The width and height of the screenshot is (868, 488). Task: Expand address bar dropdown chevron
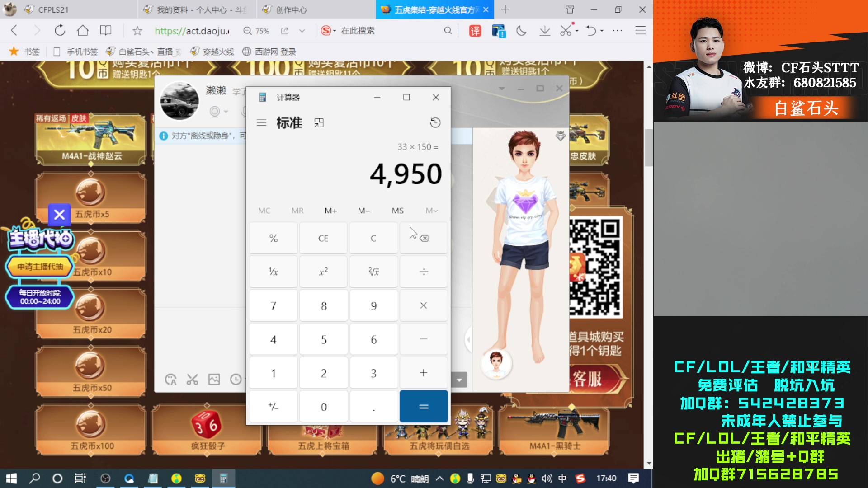(x=302, y=31)
